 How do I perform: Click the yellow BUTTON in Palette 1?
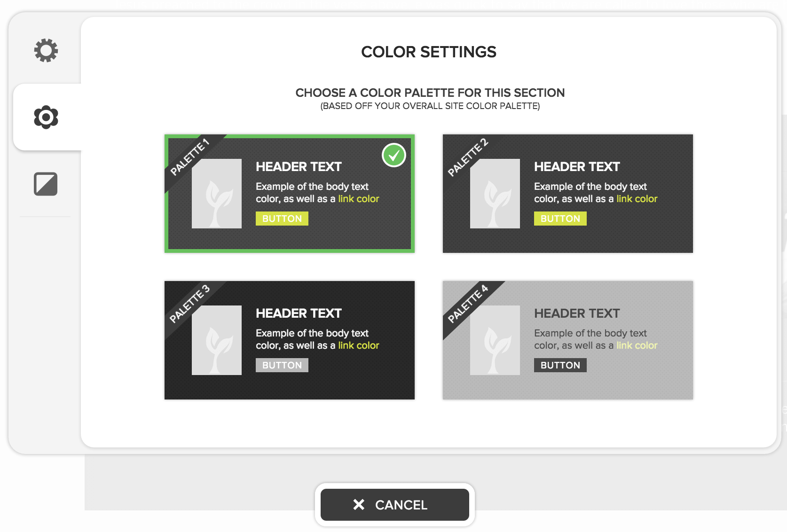(x=282, y=219)
